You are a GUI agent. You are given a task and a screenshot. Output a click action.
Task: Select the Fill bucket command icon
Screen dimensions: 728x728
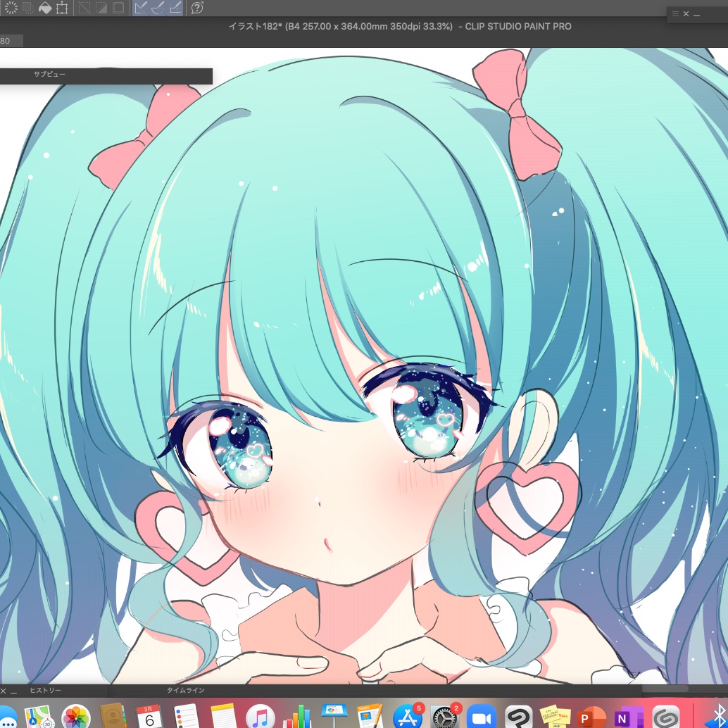45,8
